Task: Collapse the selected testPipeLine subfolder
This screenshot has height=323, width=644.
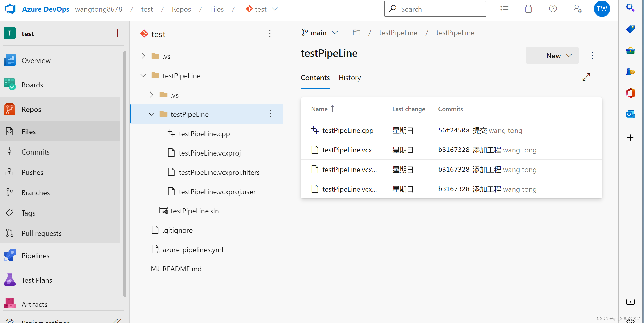Action: pyautogui.click(x=151, y=114)
